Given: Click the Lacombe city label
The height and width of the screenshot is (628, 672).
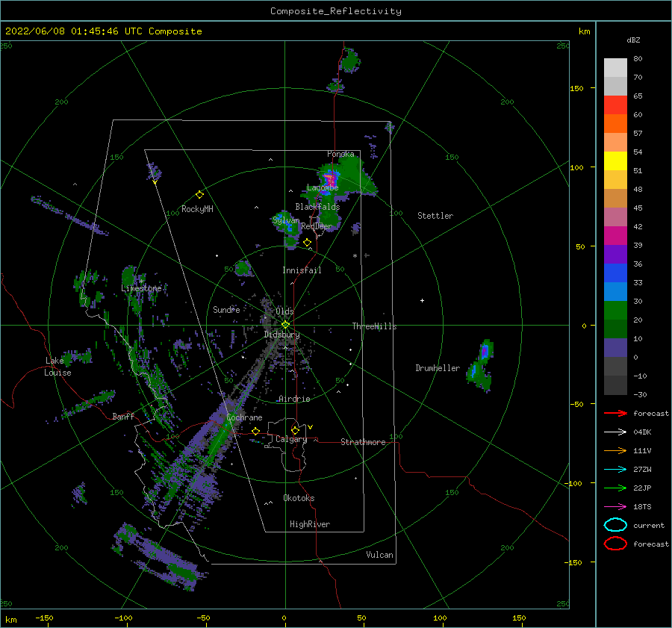Looking at the screenshot, I should (x=323, y=187).
